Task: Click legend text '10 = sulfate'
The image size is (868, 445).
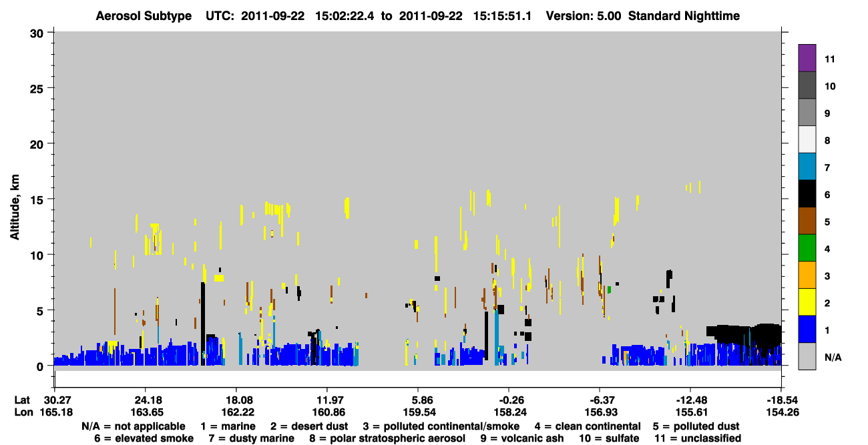Action: [608, 438]
